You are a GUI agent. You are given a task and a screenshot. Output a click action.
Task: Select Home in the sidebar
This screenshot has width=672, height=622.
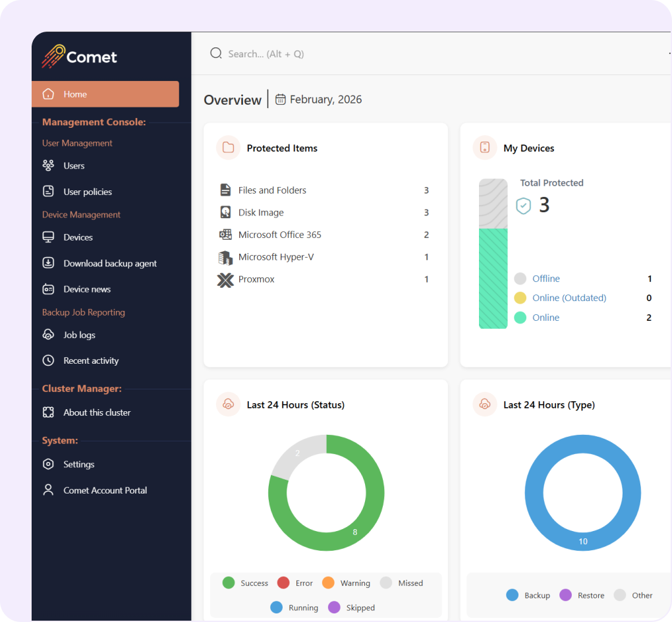click(105, 94)
